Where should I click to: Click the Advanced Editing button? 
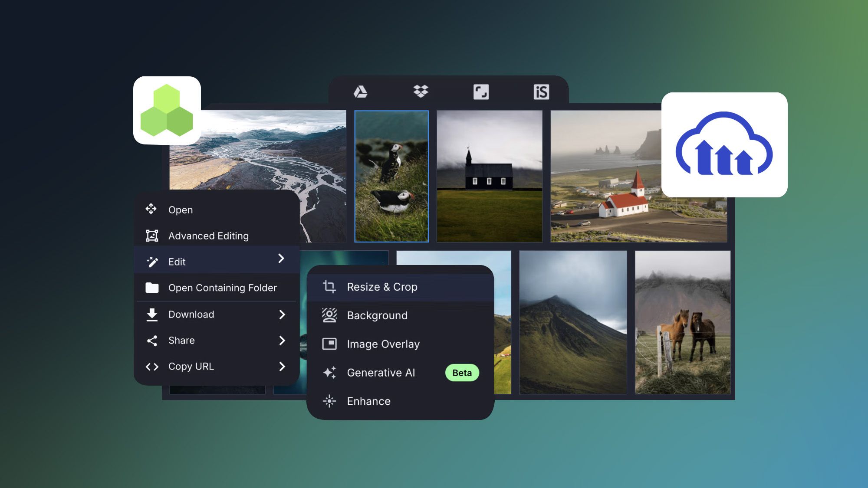click(x=208, y=236)
